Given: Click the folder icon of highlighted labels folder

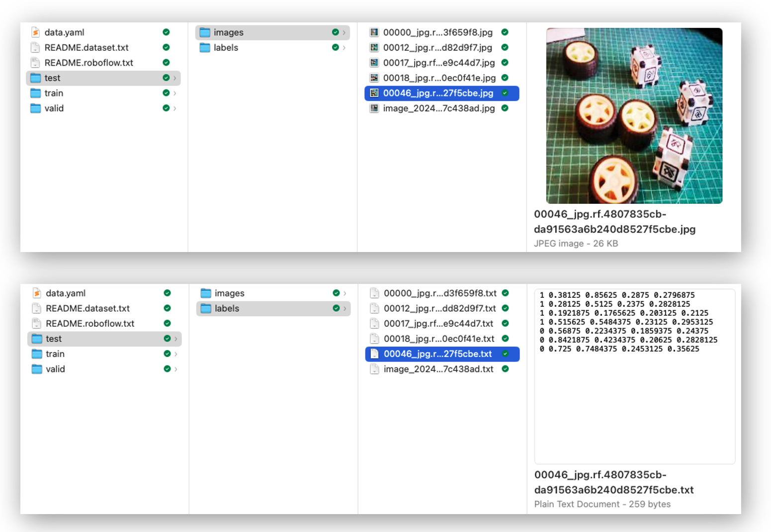Looking at the screenshot, I should 206,309.
